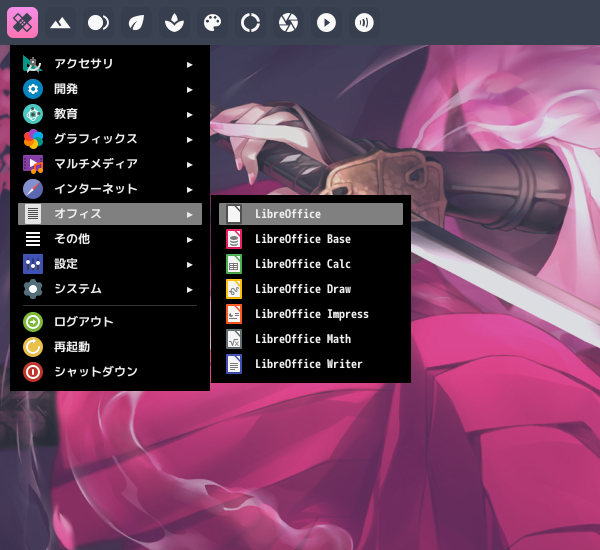Select LibreOffice Impress entry
The height and width of the screenshot is (550, 600).
pyautogui.click(x=311, y=314)
